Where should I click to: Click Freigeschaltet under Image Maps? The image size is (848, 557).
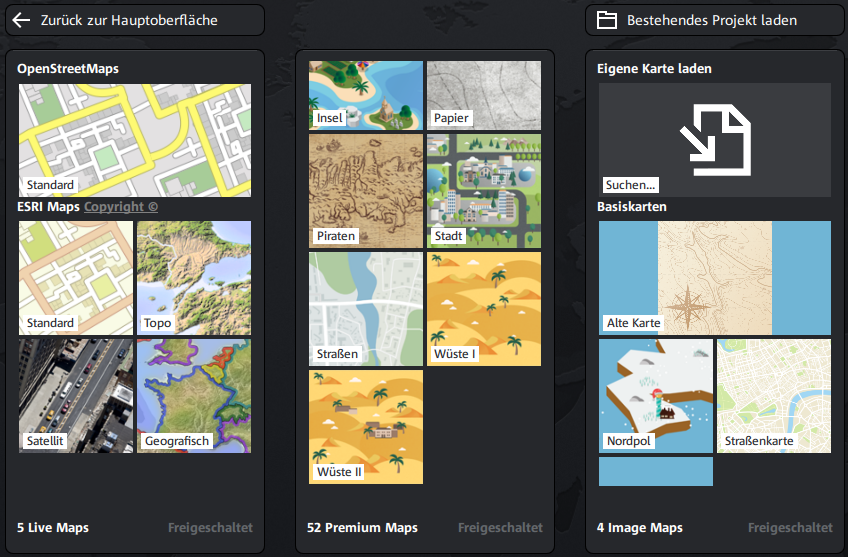[790, 528]
